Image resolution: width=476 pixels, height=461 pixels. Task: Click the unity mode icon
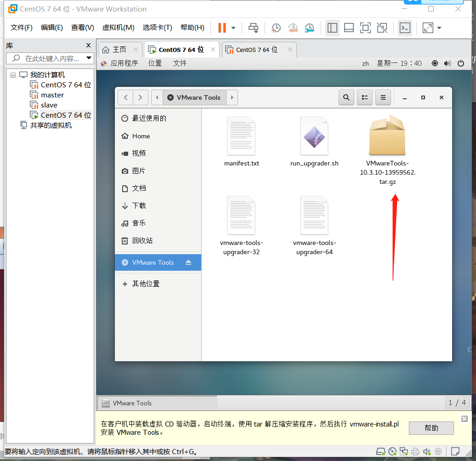point(382,28)
